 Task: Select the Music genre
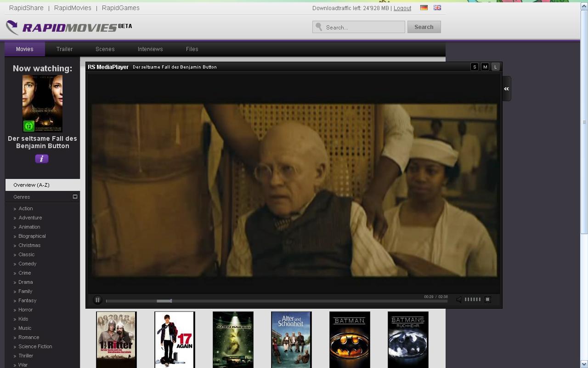(25, 328)
